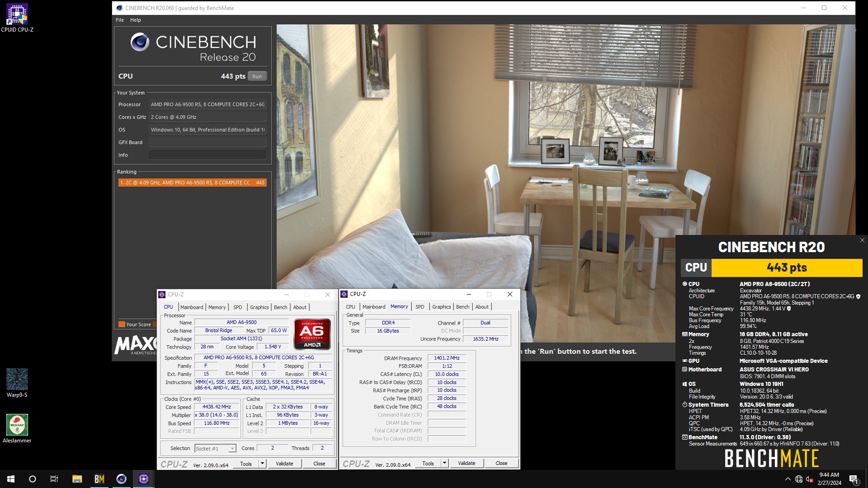This screenshot has width=868, height=488.
Task: Run the Cinebench CPU test
Action: tap(257, 76)
